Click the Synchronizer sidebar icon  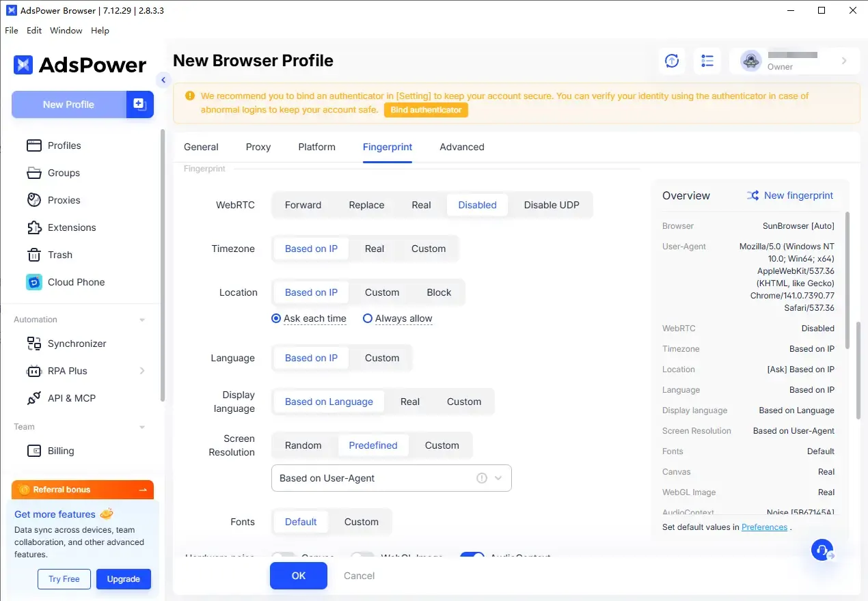(x=34, y=344)
